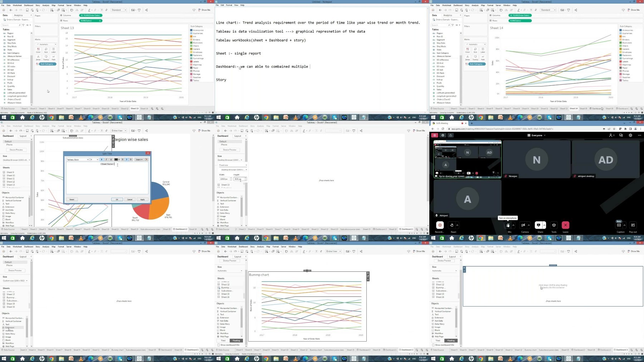
Task: Expand the chevron beside Camera
Action: (529, 225)
